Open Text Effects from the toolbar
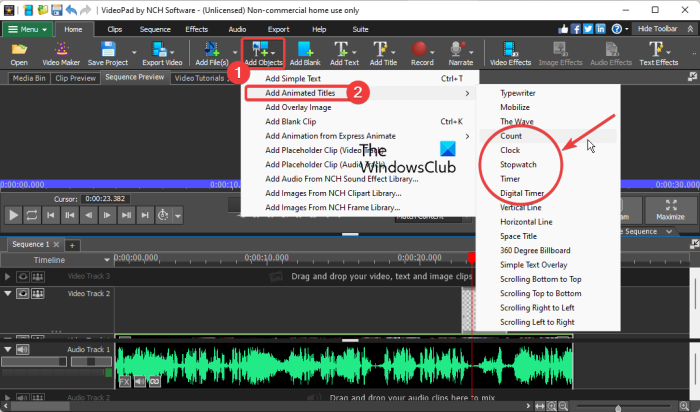Screen dimensions: 700x412 pos(658,51)
